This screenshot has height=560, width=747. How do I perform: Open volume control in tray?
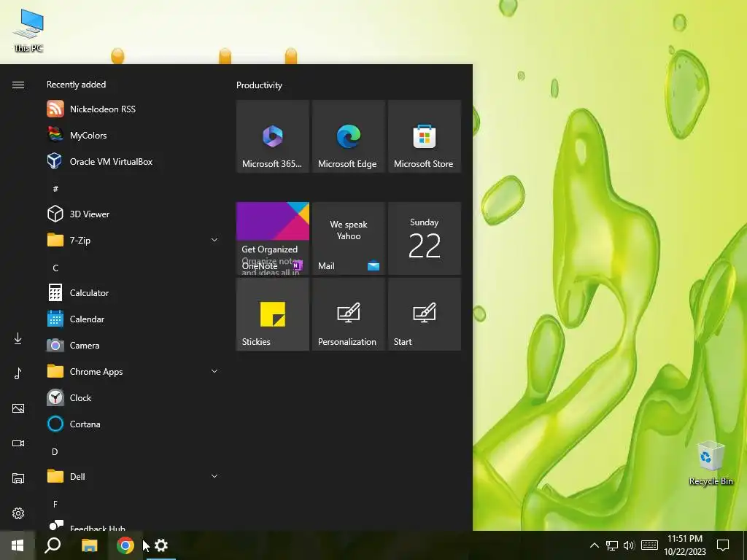629,545
